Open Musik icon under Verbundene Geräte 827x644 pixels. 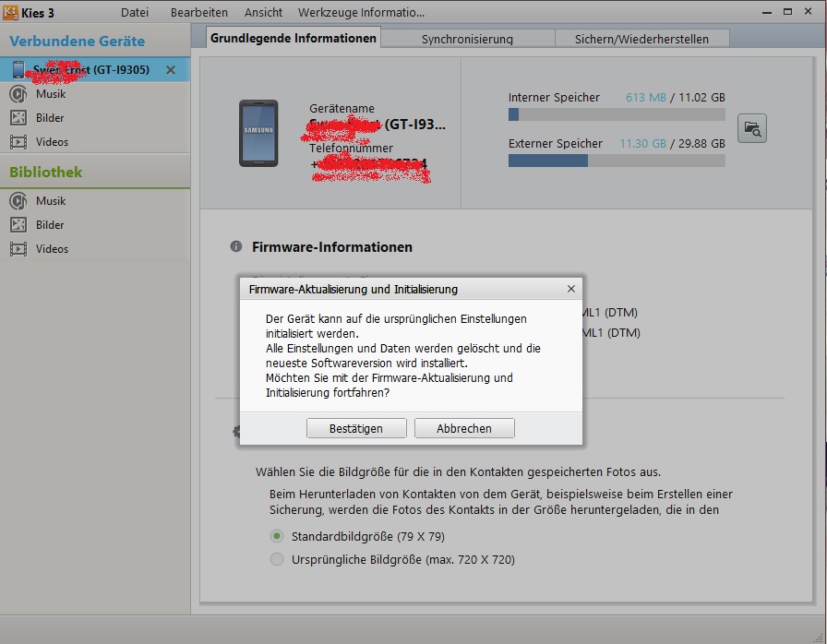click(x=18, y=94)
